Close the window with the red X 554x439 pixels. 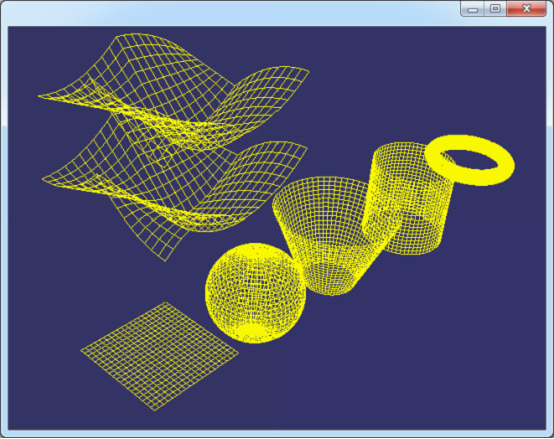click(526, 9)
